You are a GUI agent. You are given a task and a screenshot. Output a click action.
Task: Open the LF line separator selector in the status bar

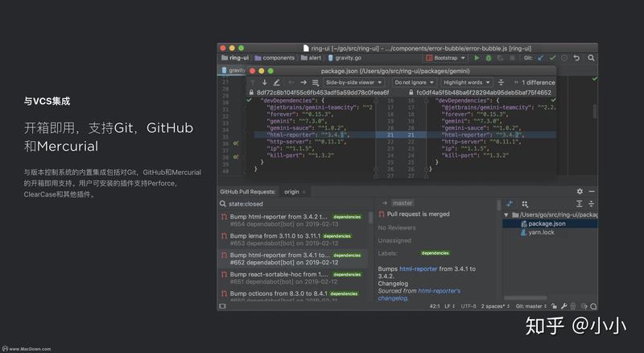450,306
